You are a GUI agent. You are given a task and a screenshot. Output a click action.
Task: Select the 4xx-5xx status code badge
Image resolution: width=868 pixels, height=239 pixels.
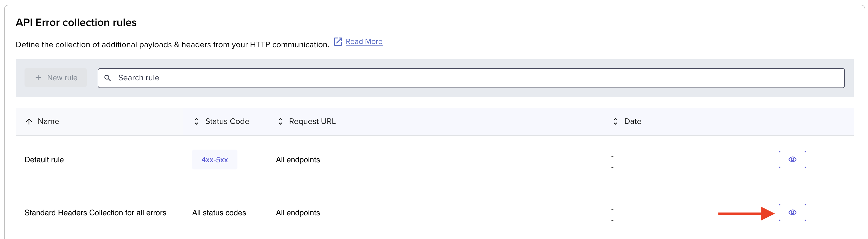215,160
